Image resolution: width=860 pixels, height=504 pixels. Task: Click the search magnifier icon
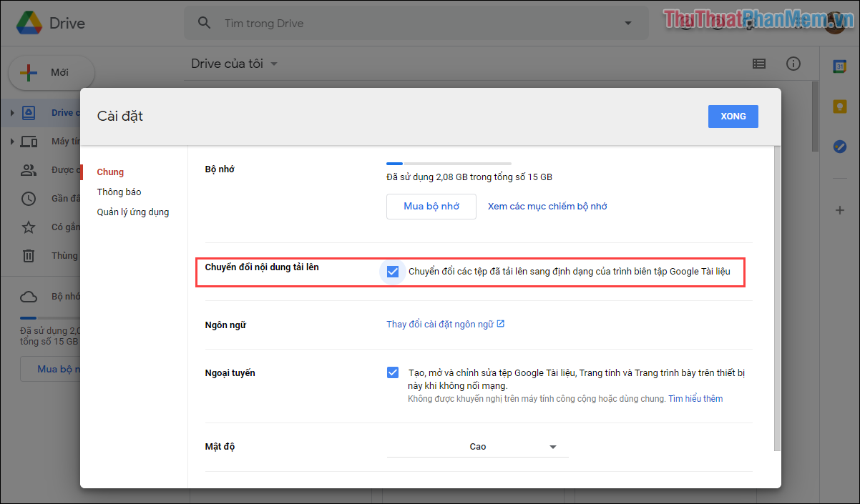coord(205,23)
